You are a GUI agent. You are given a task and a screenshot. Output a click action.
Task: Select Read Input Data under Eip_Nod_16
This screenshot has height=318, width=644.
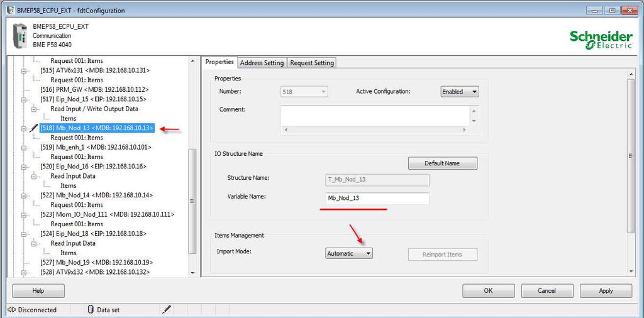[x=73, y=176]
